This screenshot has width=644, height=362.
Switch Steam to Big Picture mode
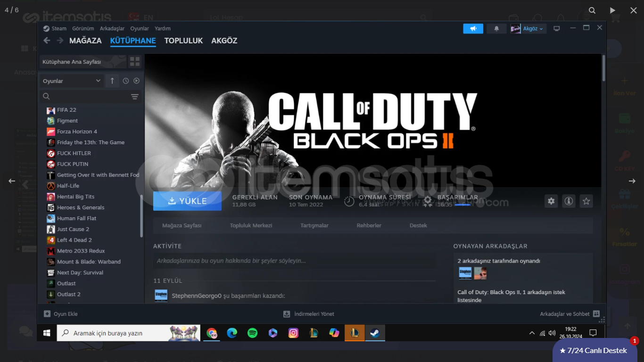pyautogui.click(x=557, y=29)
